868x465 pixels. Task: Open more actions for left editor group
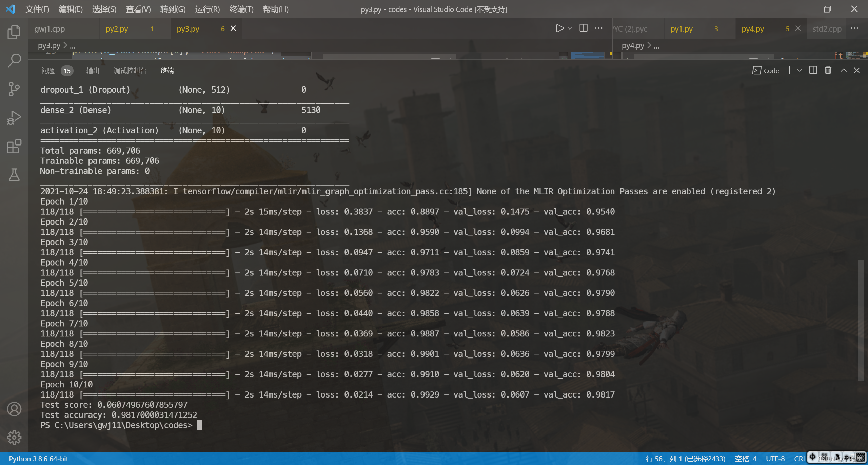(599, 28)
